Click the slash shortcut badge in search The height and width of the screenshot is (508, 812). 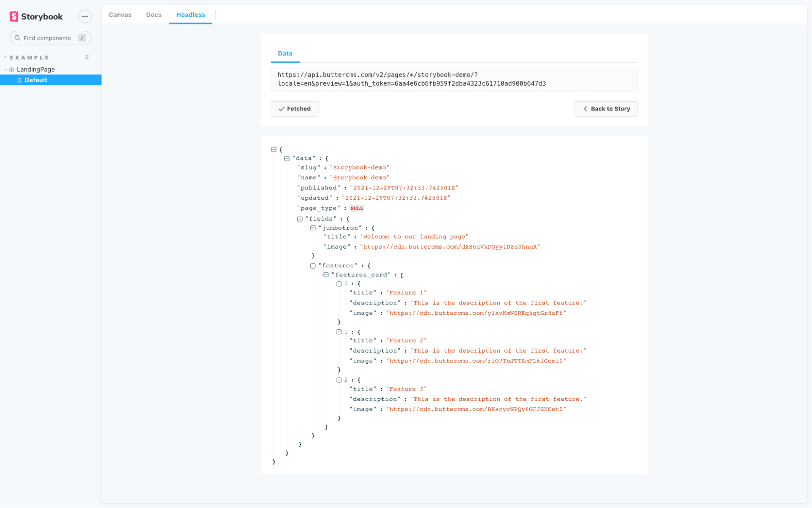pos(82,38)
